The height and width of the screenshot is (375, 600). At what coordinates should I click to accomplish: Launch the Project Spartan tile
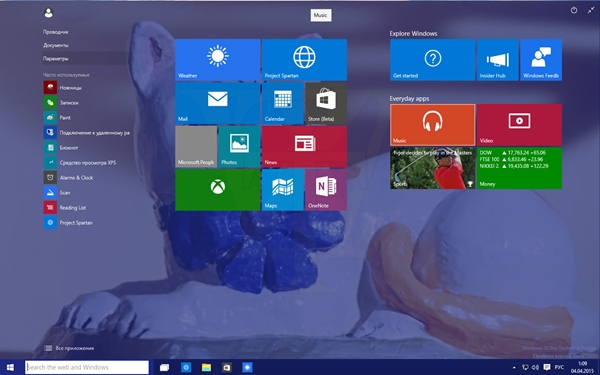[304, 59]
